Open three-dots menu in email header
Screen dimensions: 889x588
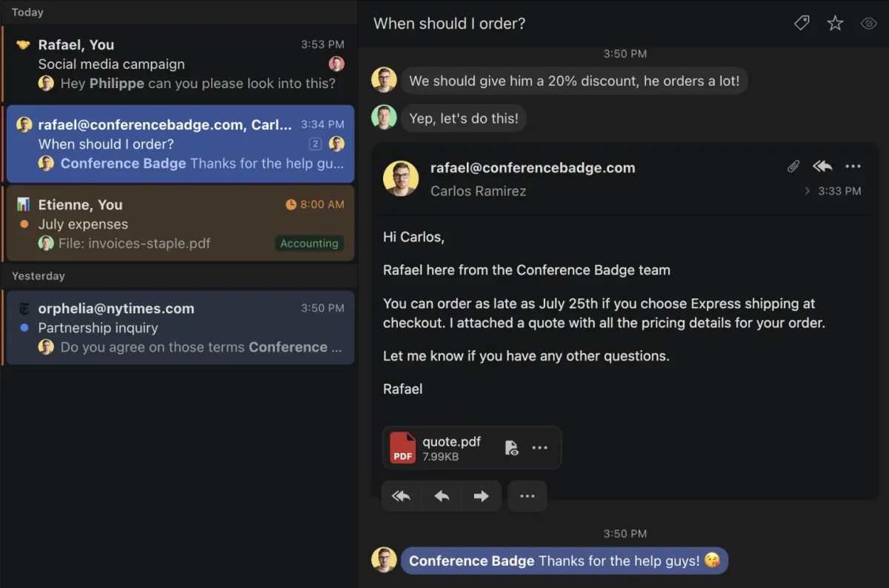(x=853, y=167)
